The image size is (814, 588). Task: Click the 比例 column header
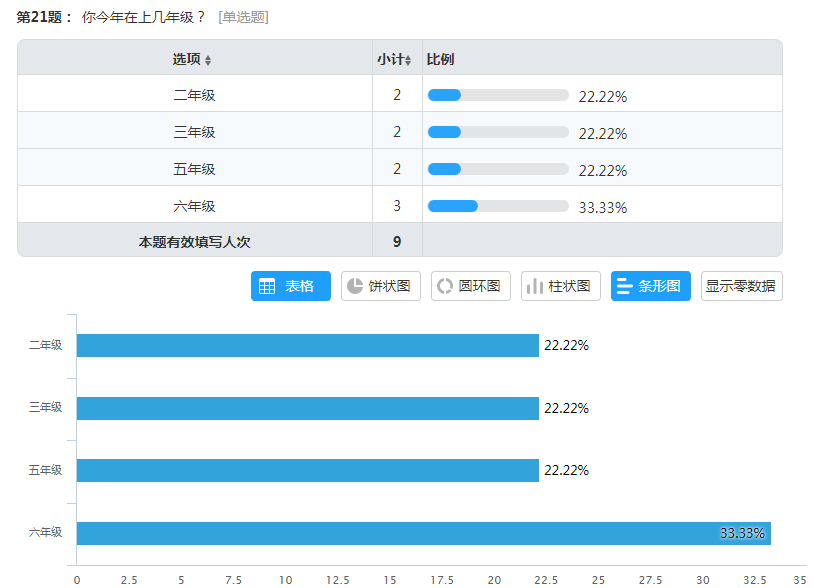pyautogui.click(x=440, y=59)
